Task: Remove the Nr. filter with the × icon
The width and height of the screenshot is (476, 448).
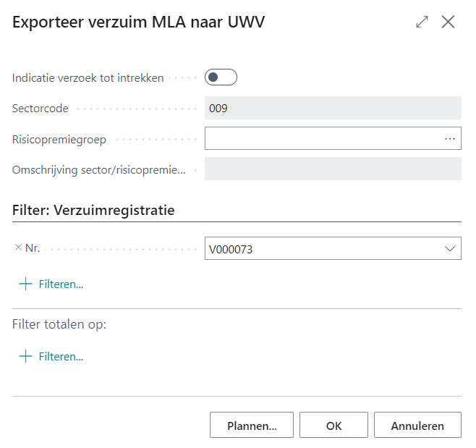Action: click(18, 248)
